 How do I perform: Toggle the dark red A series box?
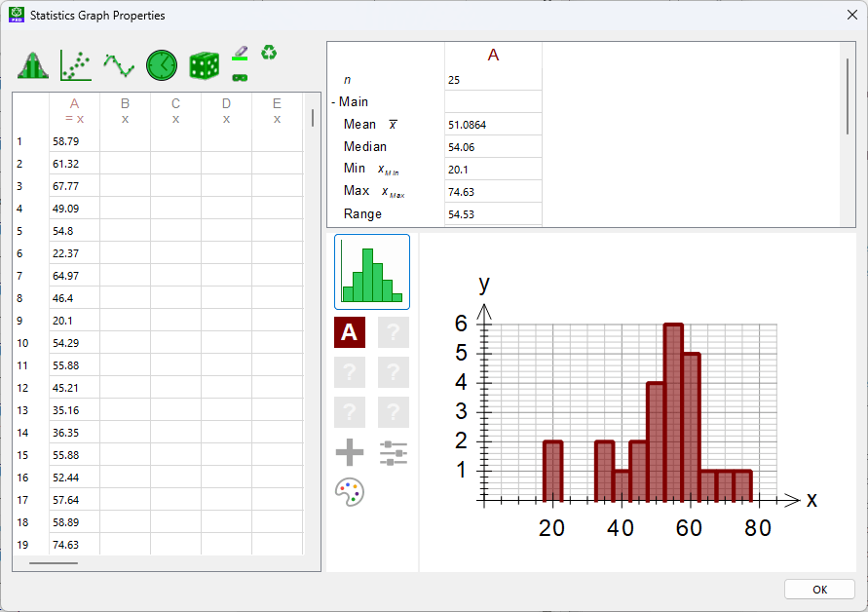point(350,332)
